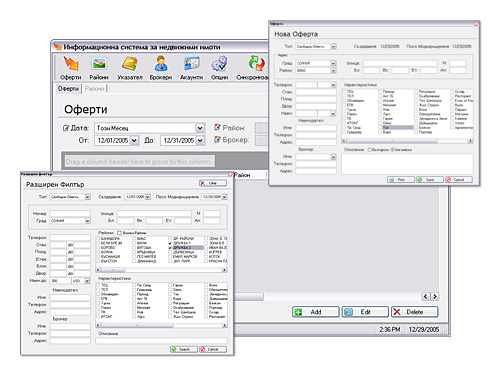Open the Акаунти toolbar icon
Image resolution: width=500 pixels, height=375 pixels.
point(192,63)
